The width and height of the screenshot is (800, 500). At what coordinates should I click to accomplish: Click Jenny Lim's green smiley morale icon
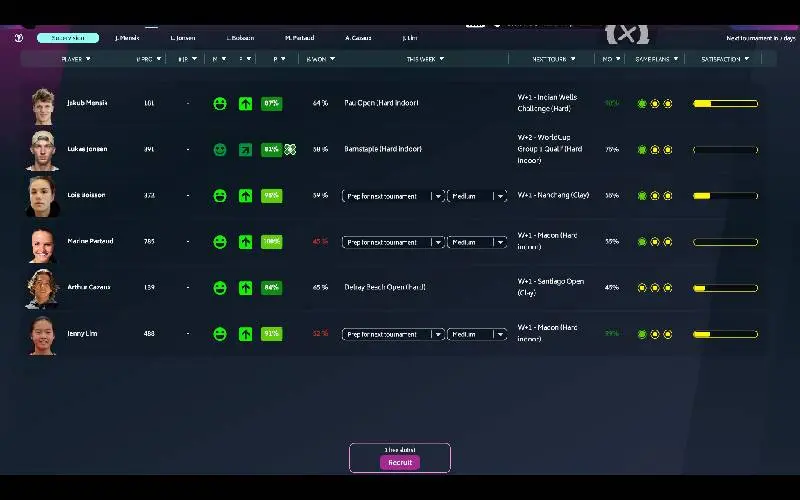click(x=220, y=334)
